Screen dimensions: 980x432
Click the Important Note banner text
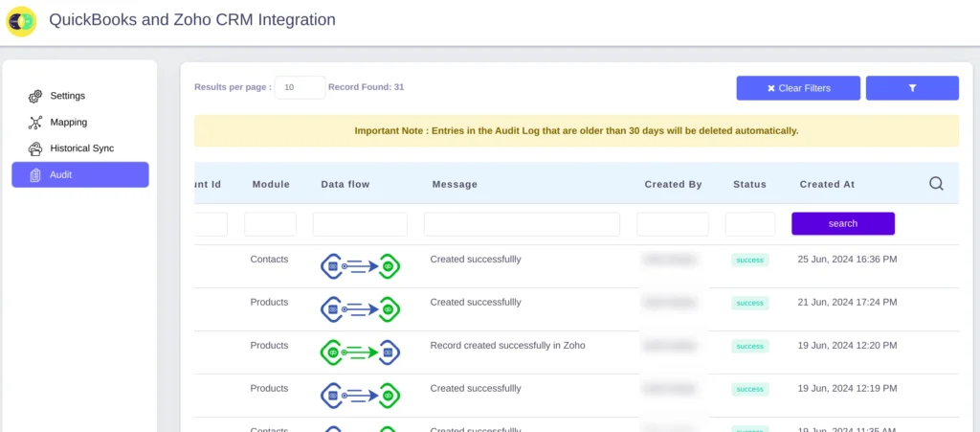pos(576,131)
